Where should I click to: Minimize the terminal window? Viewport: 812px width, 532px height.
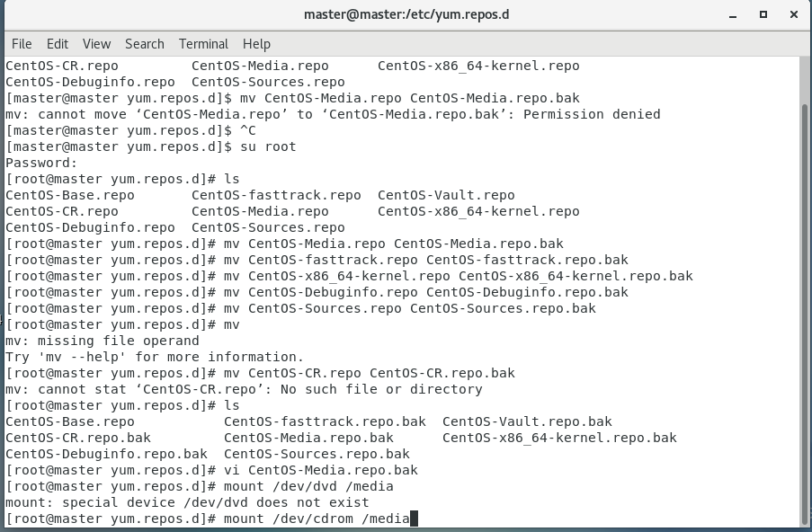[733, 15]
